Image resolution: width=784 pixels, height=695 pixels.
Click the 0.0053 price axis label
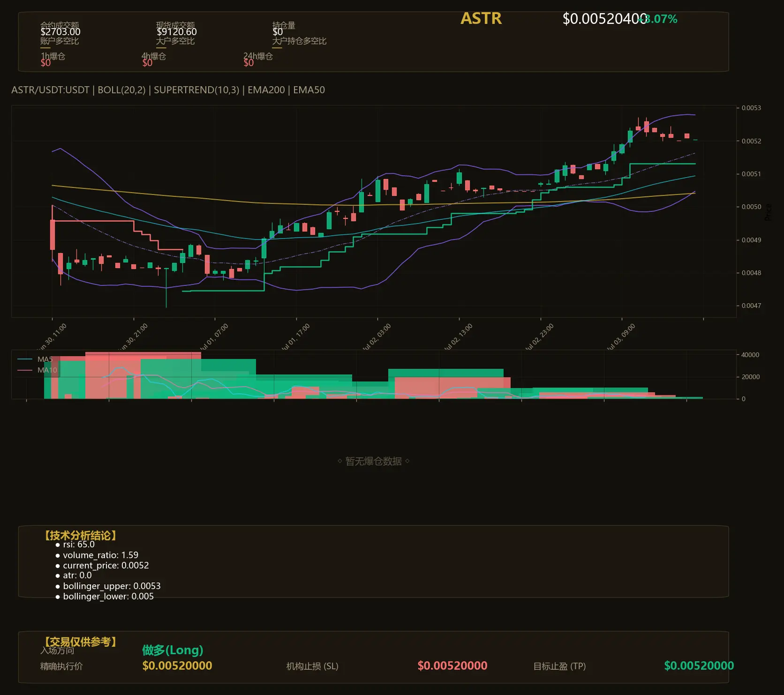pos(751,108)
